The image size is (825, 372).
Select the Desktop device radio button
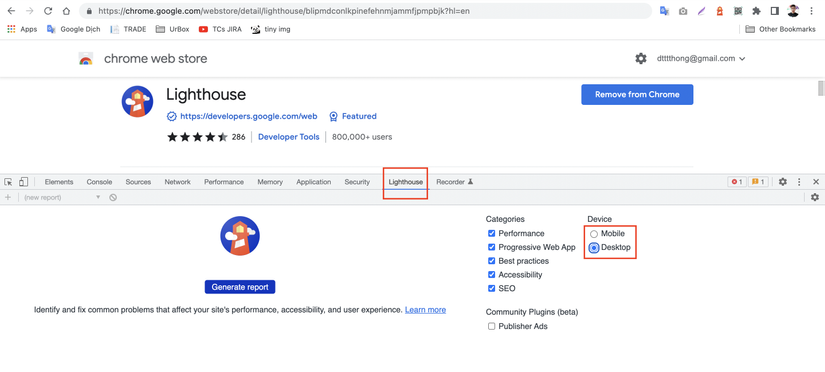pos(594,248)
